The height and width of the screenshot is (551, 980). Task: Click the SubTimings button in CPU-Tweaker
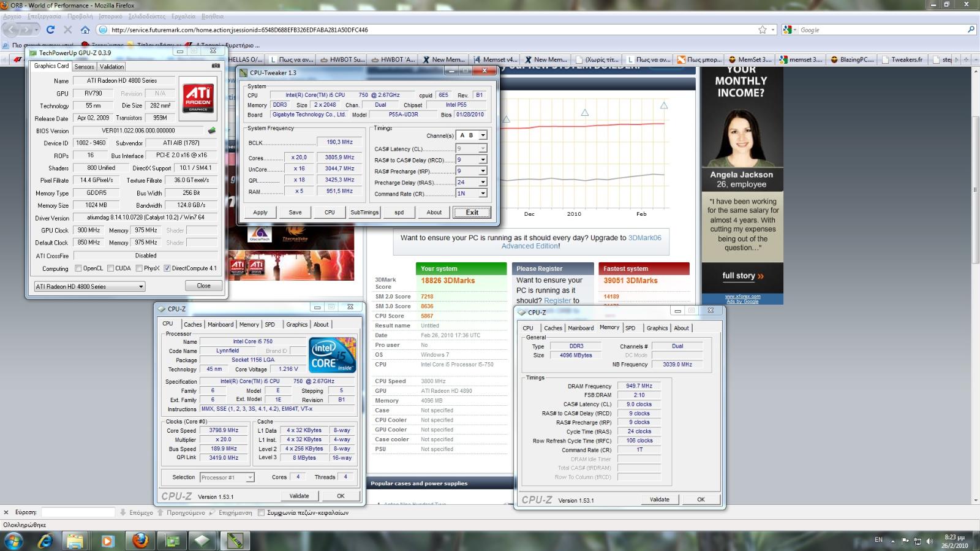coord(364,212)
